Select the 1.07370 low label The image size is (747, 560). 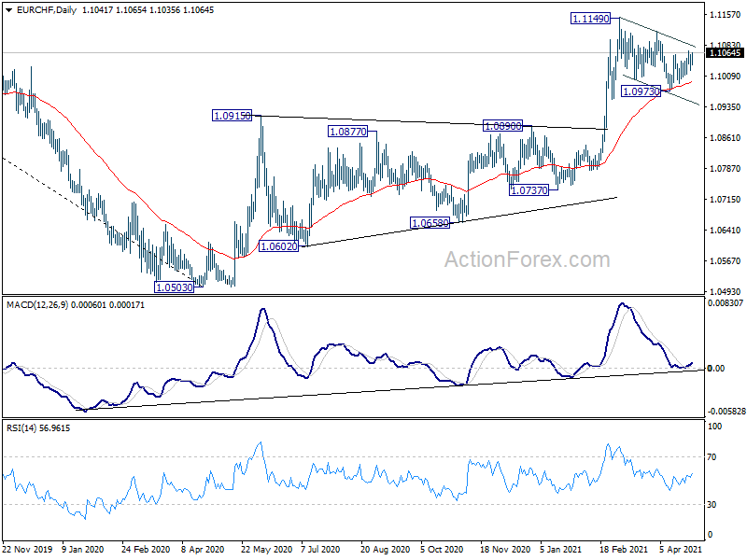point(529,190)
